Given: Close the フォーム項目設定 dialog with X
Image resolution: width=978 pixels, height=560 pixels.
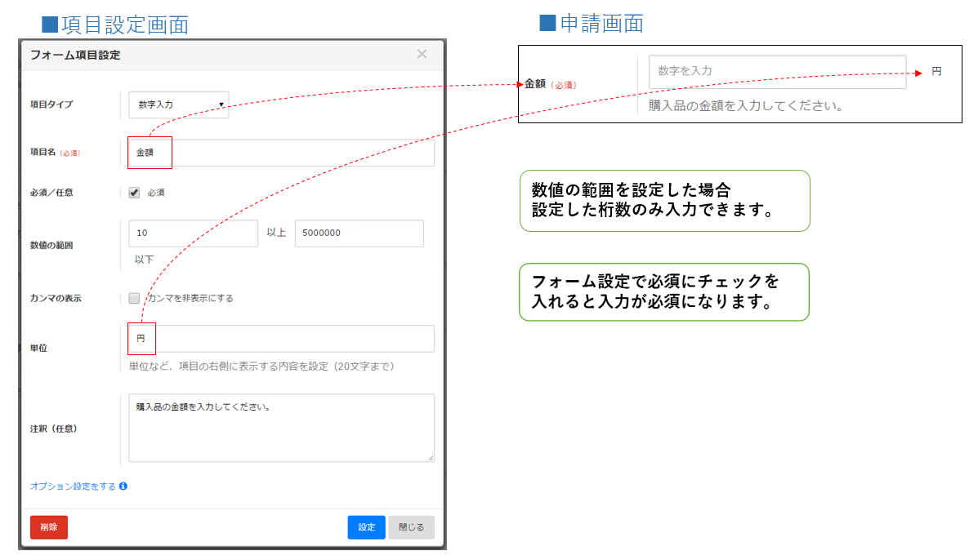Looking at the screenshot, I should [422, 55].
